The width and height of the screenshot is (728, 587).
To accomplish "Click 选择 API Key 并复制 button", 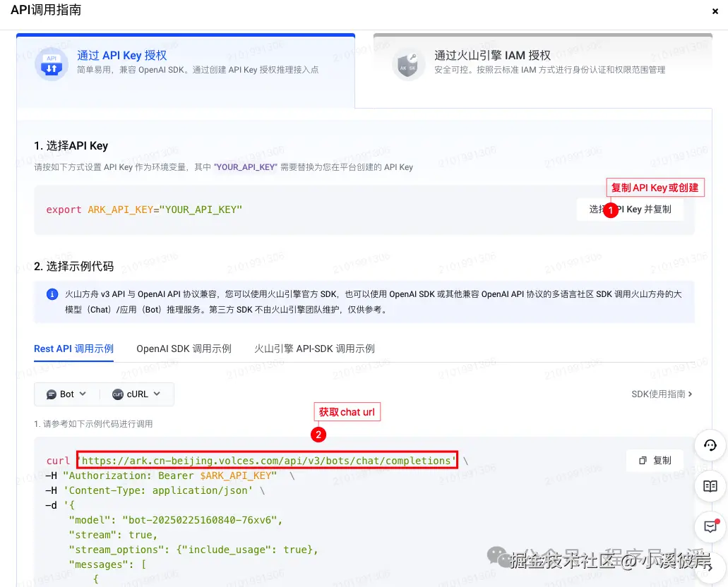I will click(630, 210).
